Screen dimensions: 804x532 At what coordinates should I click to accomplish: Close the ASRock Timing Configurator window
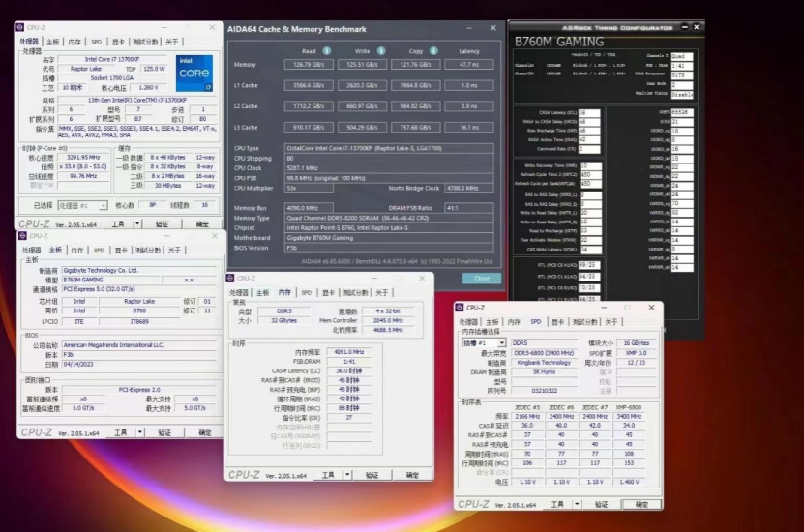[697, 27]
